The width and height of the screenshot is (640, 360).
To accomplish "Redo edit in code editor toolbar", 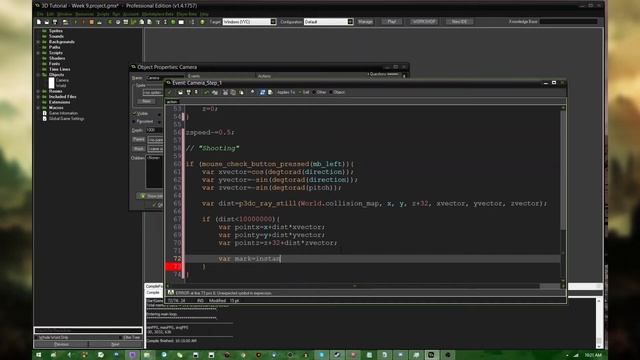I will pyautogui.click(x=215, y=92).
